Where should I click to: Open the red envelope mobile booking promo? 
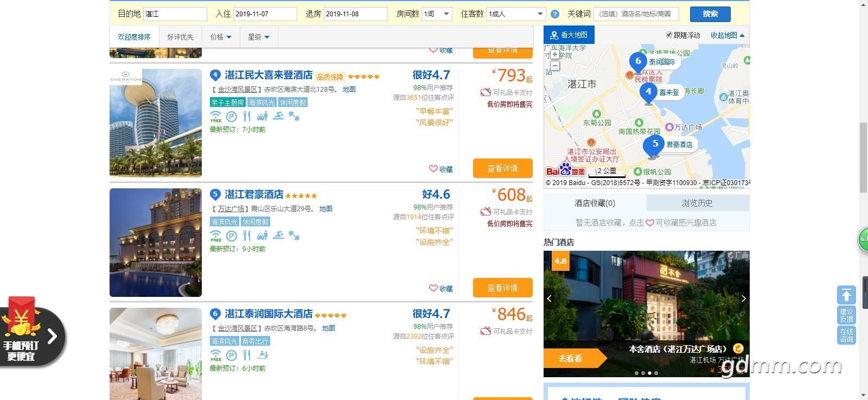(x=33, y=332)
